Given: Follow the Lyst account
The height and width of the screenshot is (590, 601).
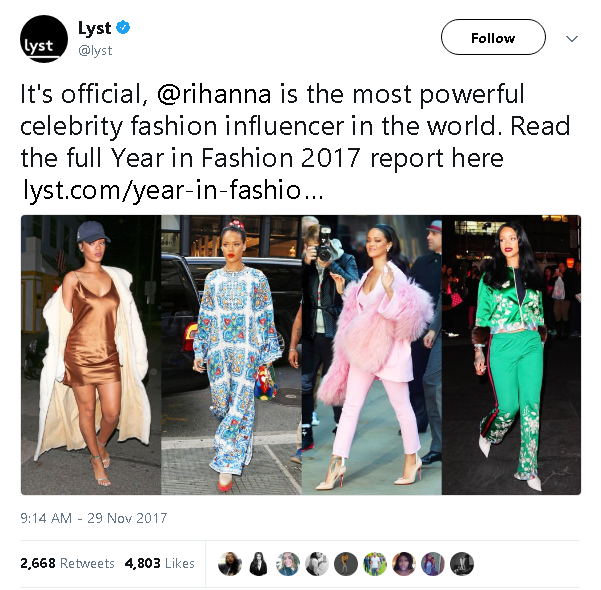Looking at the screenshot, I should 493,37.
